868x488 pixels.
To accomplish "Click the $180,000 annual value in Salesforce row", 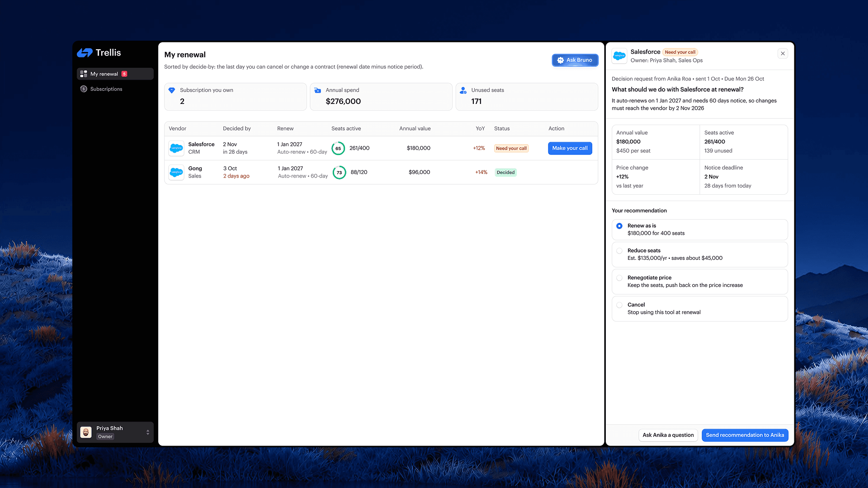I will tap(419, 148).
